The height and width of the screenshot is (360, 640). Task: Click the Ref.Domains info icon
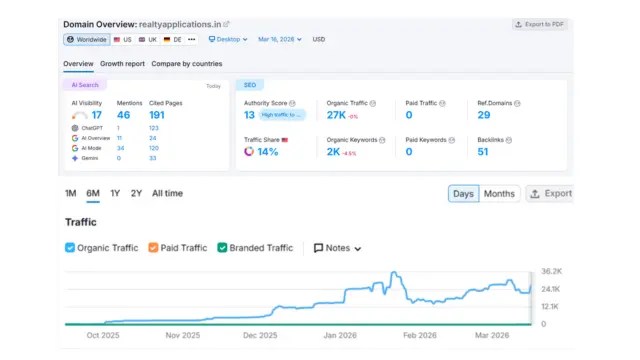coord(517,104)
